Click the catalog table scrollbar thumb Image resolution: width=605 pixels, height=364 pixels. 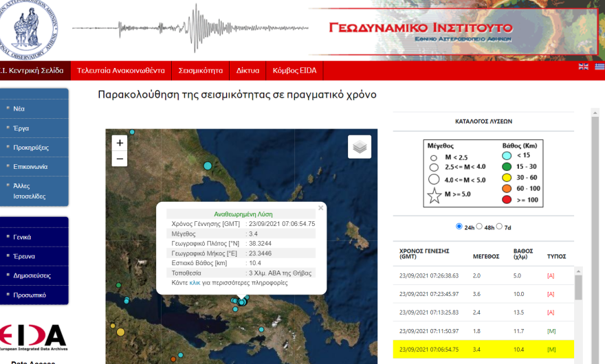(578, 288)
